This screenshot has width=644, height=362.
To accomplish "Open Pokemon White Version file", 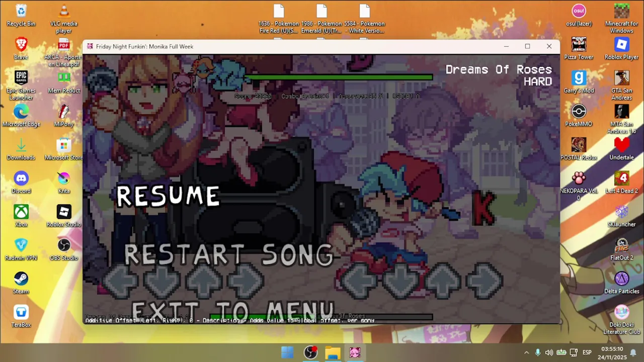I will [364, 19].
